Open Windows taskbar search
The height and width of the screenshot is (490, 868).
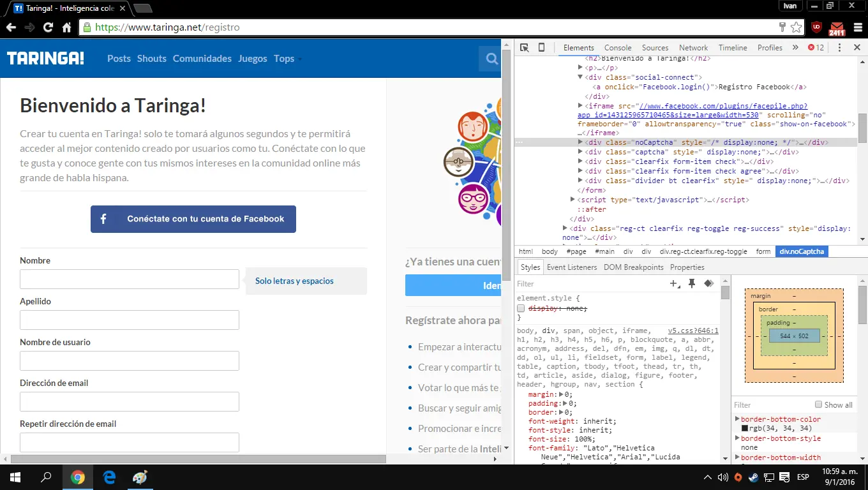click(46, 477)
